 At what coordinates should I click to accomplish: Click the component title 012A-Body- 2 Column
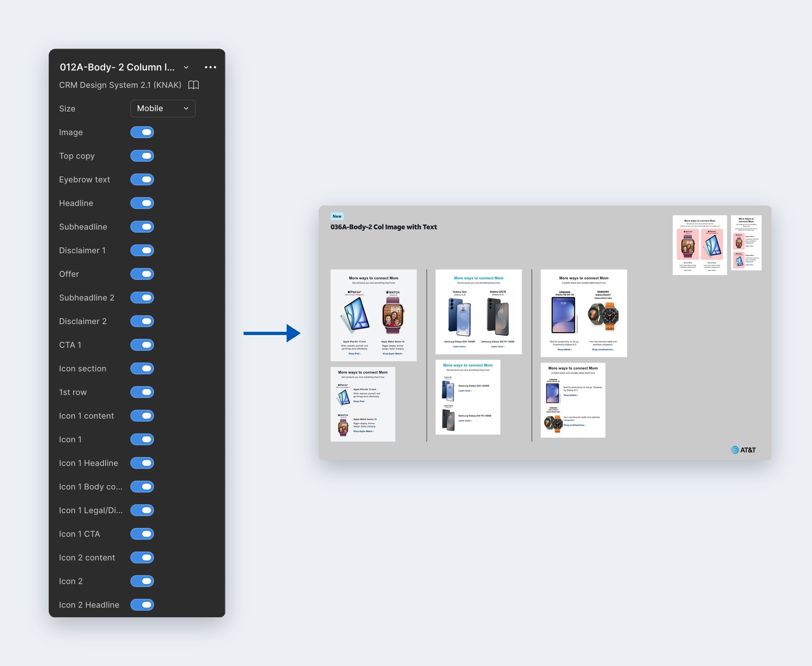point(117,67)
